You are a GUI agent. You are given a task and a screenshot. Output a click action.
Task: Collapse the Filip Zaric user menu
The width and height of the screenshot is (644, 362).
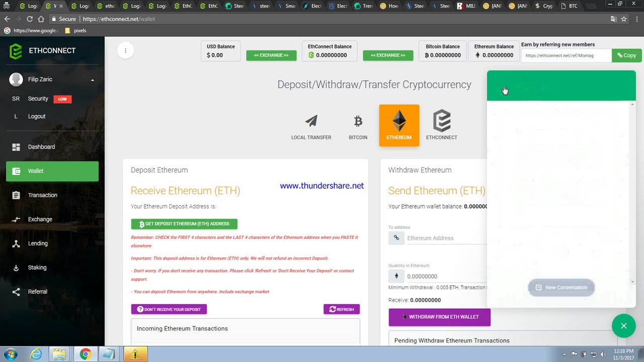pyautogui.click(x=93, y=80)
